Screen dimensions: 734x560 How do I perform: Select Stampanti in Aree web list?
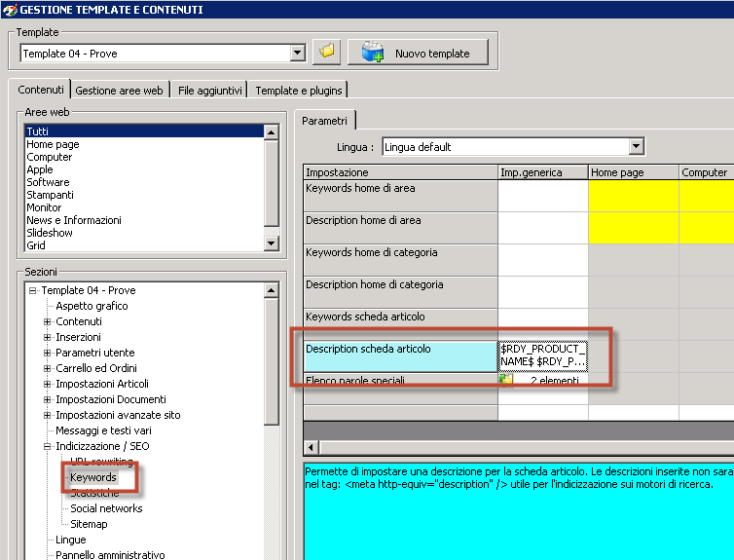[x=144, y=195]
